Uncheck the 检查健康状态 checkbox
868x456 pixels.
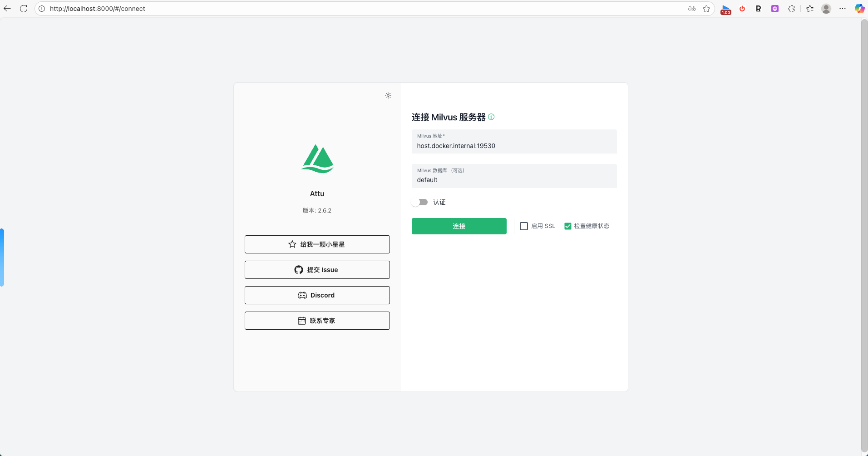point(567,226)
